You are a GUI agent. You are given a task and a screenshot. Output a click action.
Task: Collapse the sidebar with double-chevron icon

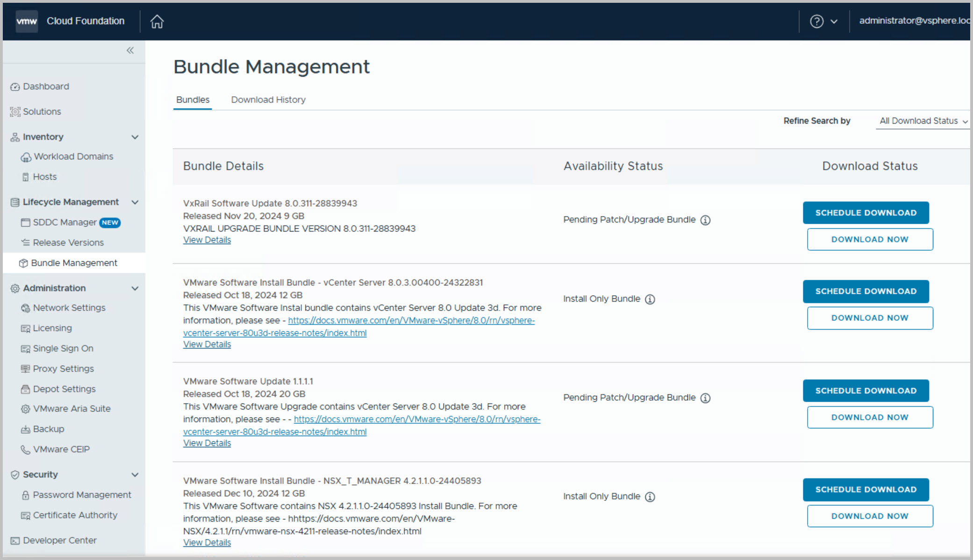[x=130, y=50]
